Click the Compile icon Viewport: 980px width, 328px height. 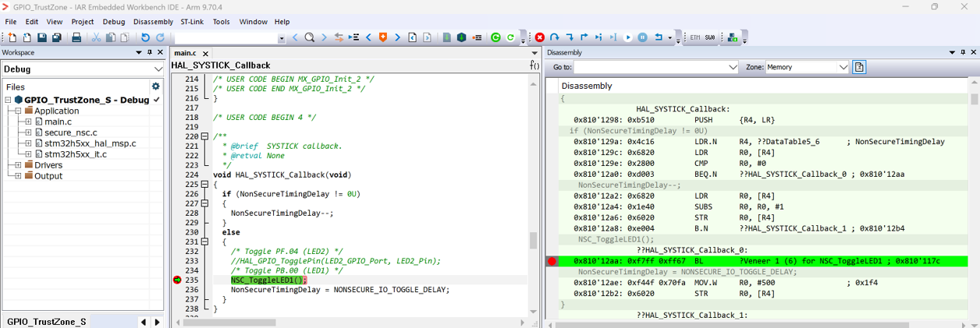click(x=446, y=37)
